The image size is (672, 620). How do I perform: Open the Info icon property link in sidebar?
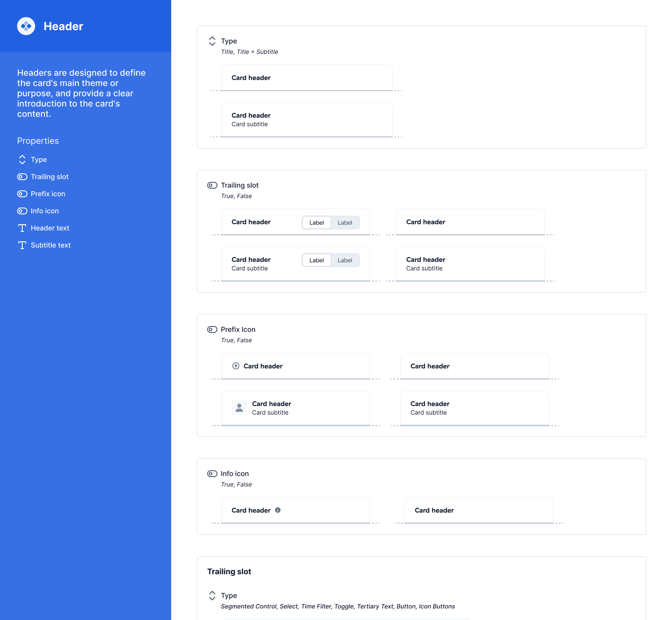[x=45, y=211]
